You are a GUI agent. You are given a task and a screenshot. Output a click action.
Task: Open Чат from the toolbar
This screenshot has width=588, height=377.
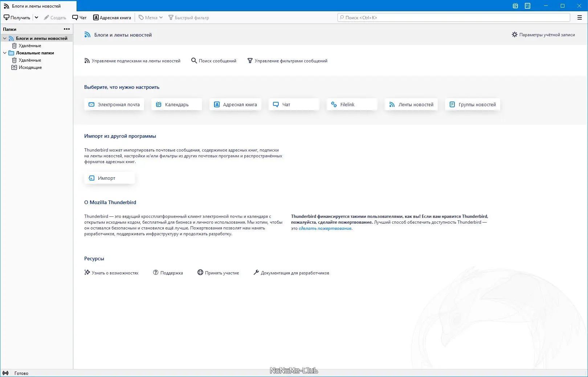point(79,17)
